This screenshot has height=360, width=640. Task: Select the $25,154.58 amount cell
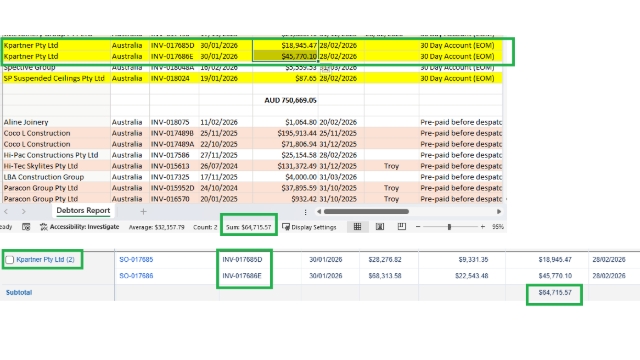click(285, 155)
